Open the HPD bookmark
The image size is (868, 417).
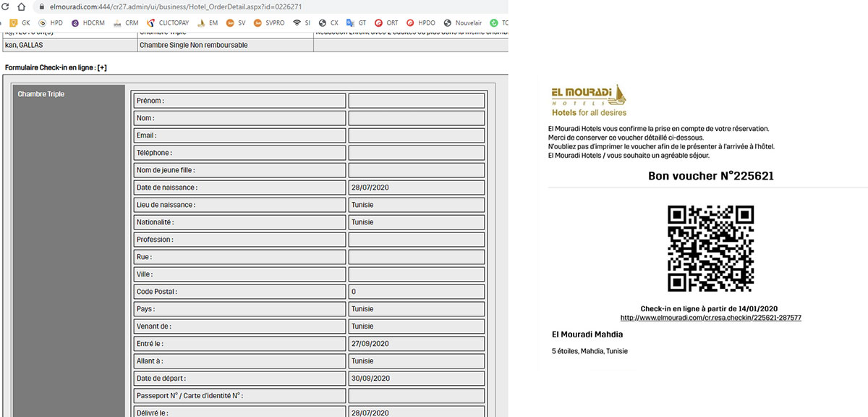pos(51,23)
